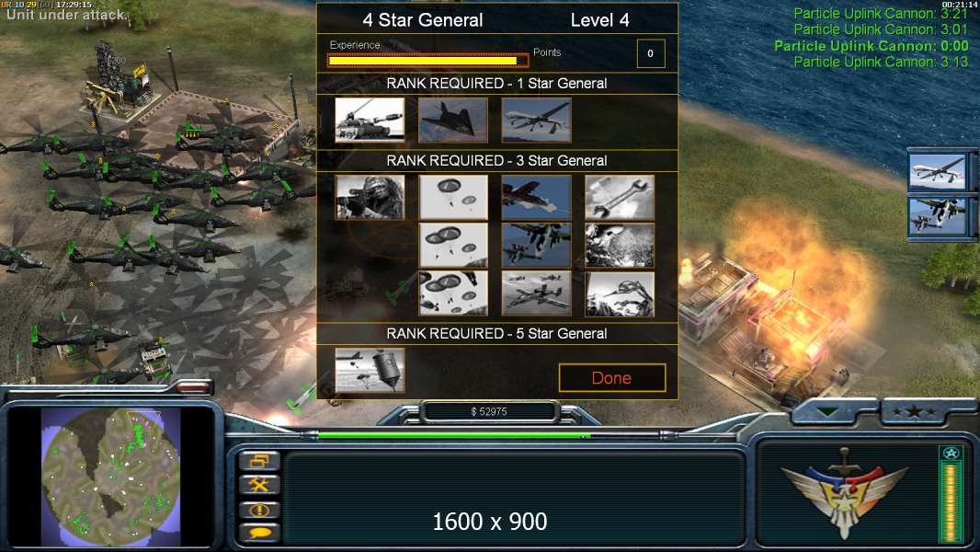Open the chat speech bubble icon
Viewport: 980px width, 552px height.
pos(258,533)
